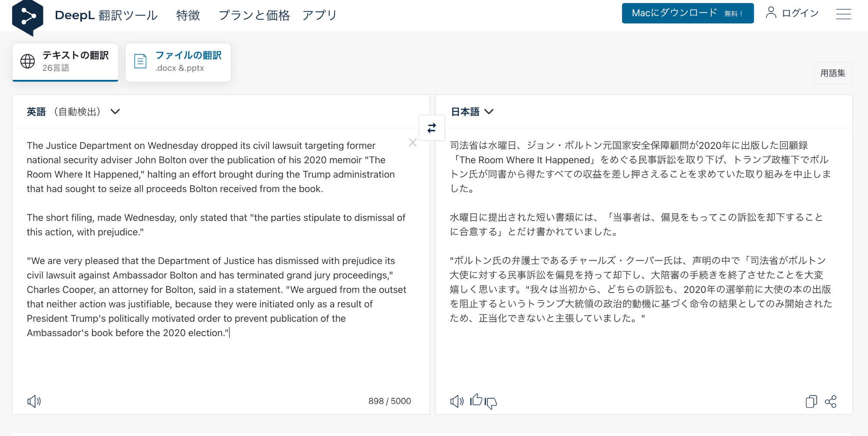Select the テキストの翻訳 tab
Viewport: 868px width, 436px height.
click(x=66, y=62)
